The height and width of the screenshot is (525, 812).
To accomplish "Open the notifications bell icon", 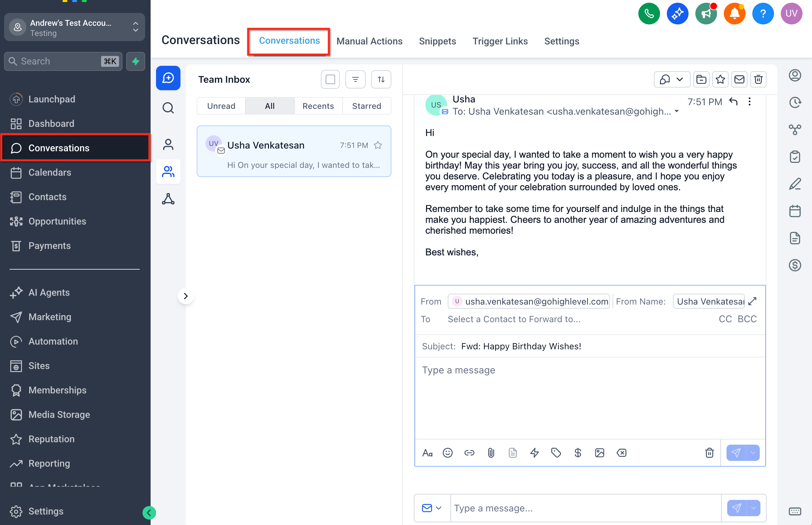I will [734, 14].
